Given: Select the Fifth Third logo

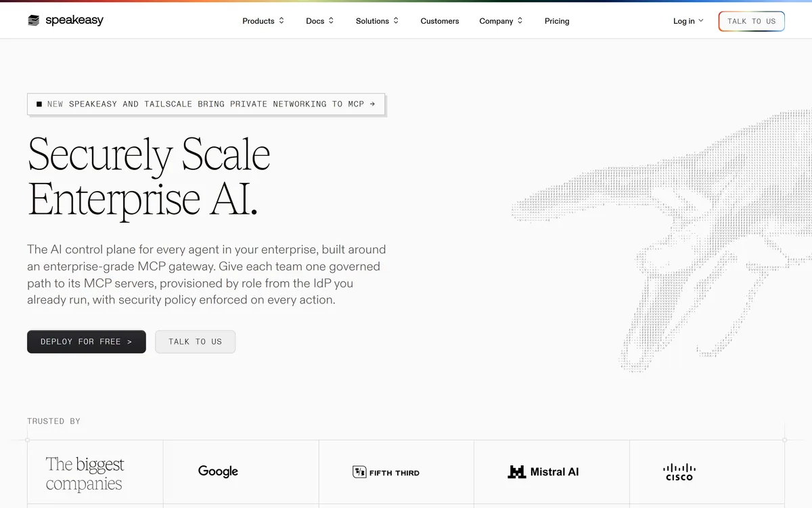Looking at the screenshot, I should point(386,472).
